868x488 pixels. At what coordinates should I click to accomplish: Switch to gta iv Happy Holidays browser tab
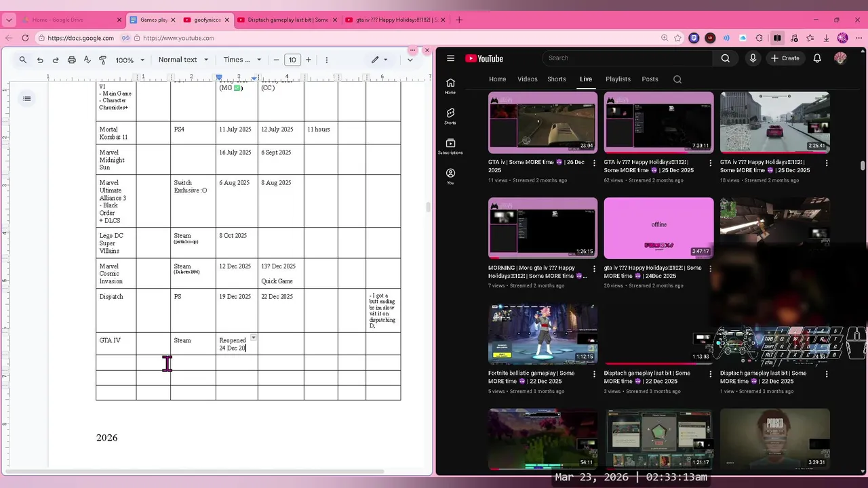[394, 20]
